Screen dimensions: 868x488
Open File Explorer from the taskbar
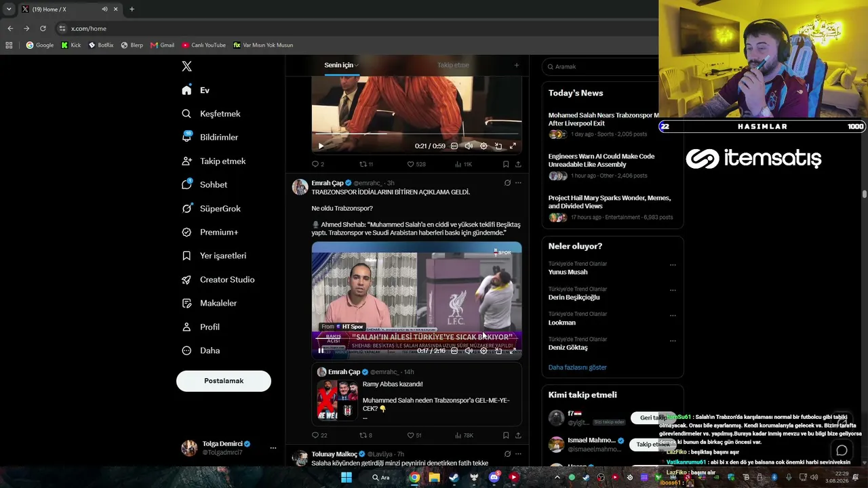tap(434, 477)
